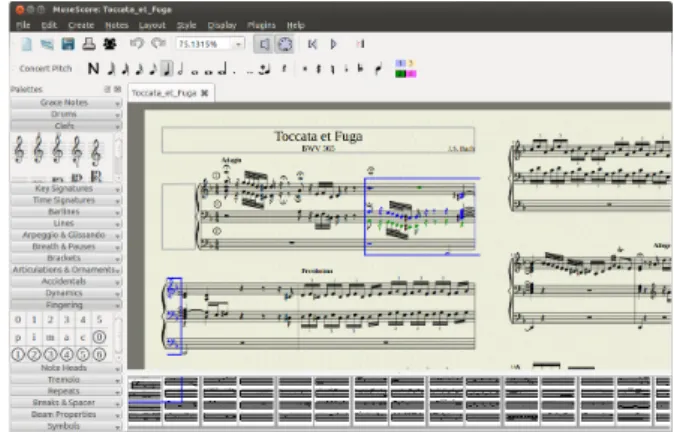This screenshot has width=674, height=432.
Task: Redo the last undone action
Action: (158, 43)
